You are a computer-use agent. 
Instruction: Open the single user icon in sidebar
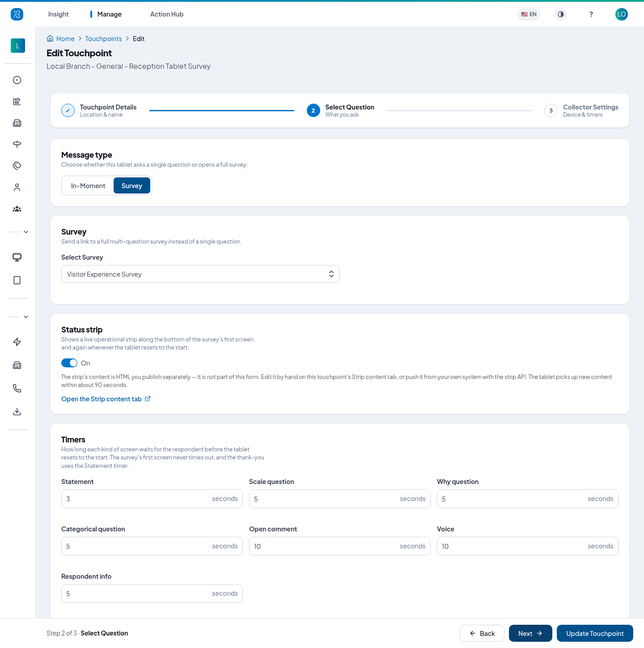point(17,187)
